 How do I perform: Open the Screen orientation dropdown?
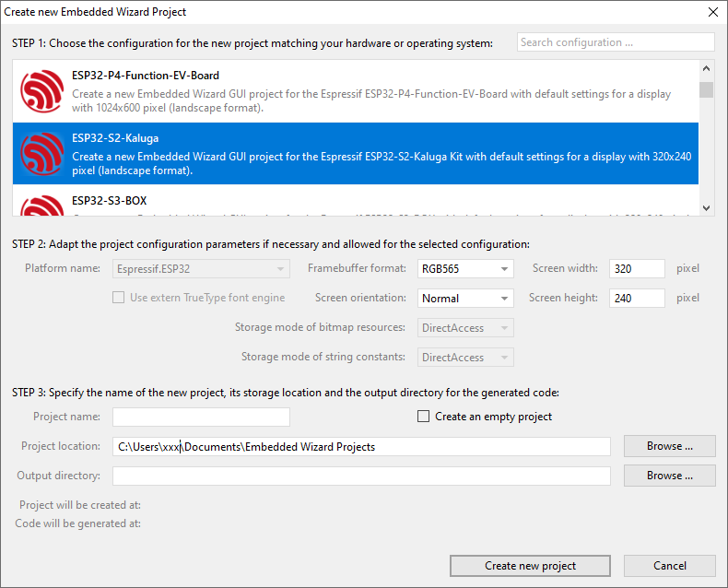point(465,299)
